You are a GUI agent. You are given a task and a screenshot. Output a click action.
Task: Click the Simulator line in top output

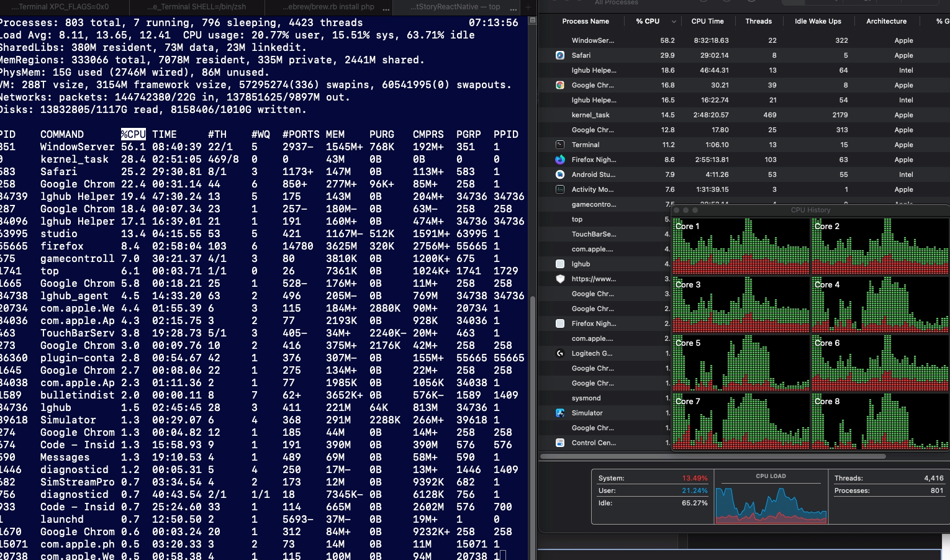[x=263, y=420]
